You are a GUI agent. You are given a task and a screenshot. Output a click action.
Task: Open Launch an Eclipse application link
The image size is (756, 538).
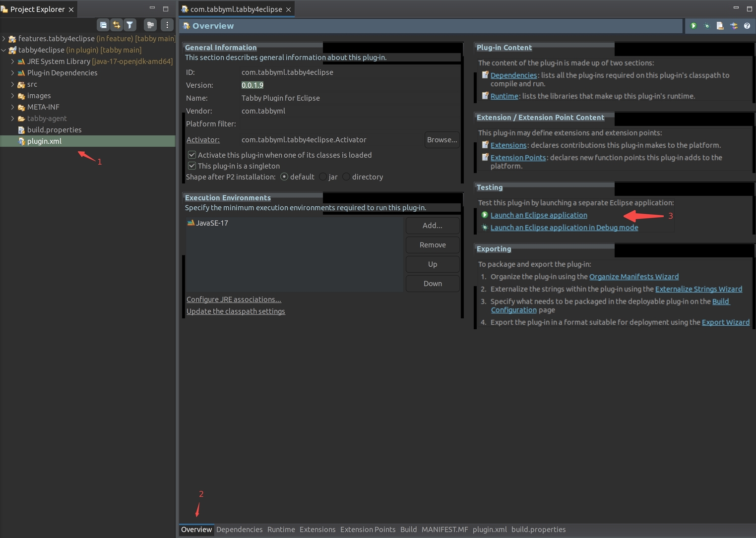point(539,215)
